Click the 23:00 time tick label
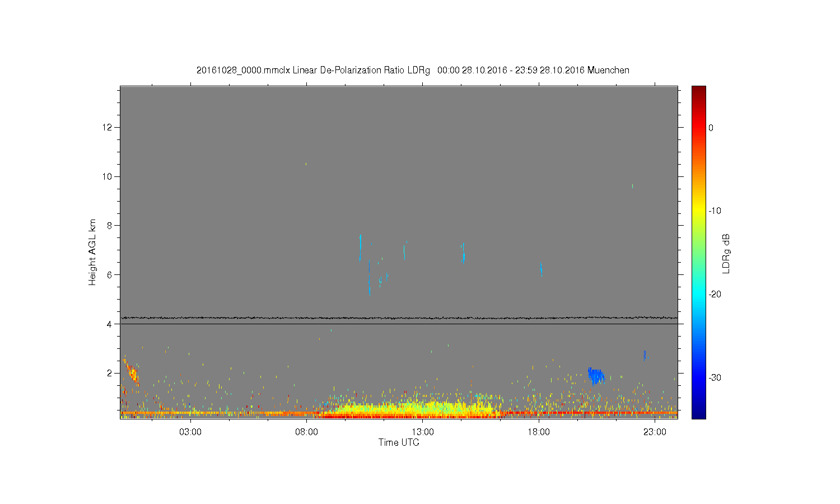 click(x=655, y=432)
